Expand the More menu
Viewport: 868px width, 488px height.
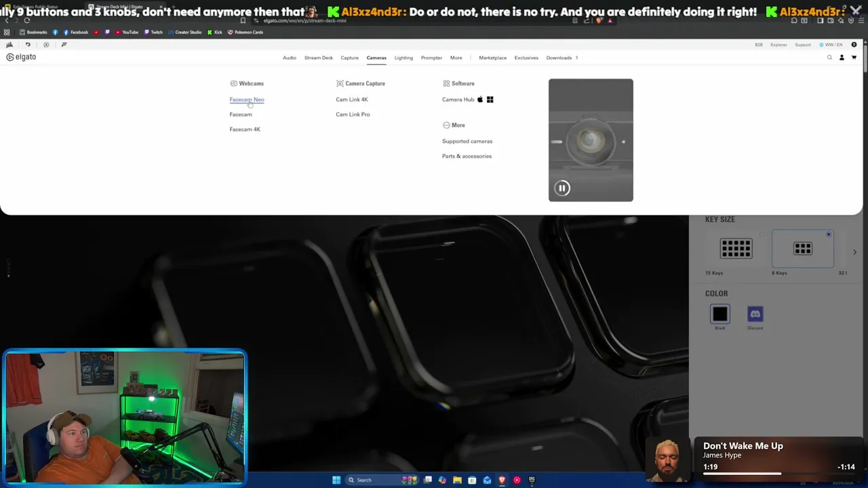tap(456, 58)
